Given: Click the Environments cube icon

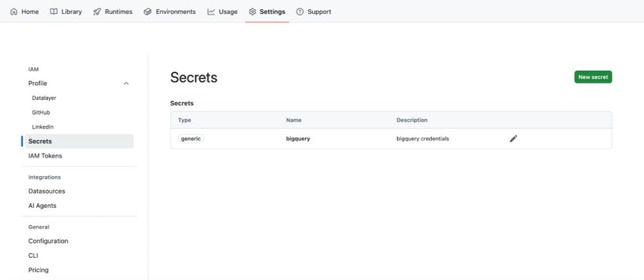Looking at the screenshot, I should tap(147, 12).
